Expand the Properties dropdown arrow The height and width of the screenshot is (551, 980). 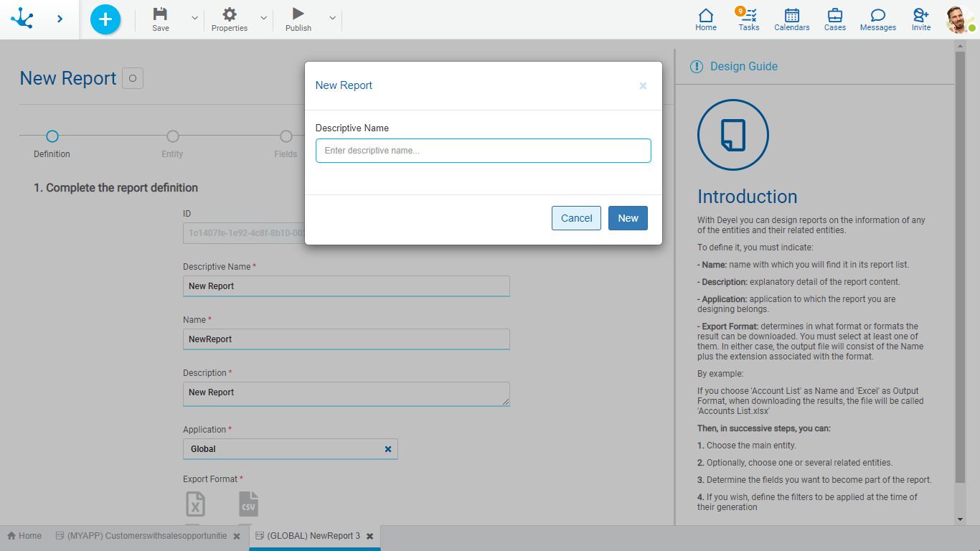pyautogui.click(x=263, y=18)
